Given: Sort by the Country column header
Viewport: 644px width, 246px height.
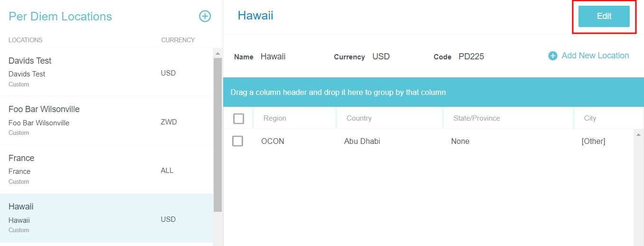Looking at the screenshot, I should tap(359, 118).
